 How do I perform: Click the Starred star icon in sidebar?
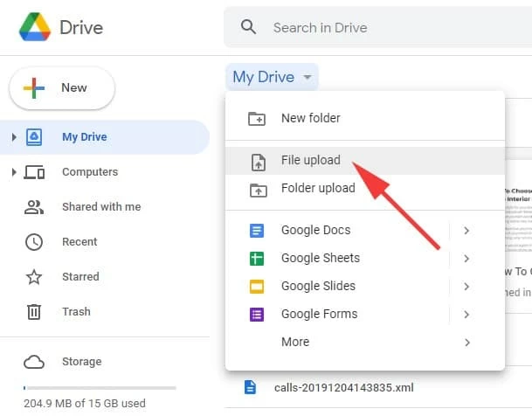(x=34, y=277)
